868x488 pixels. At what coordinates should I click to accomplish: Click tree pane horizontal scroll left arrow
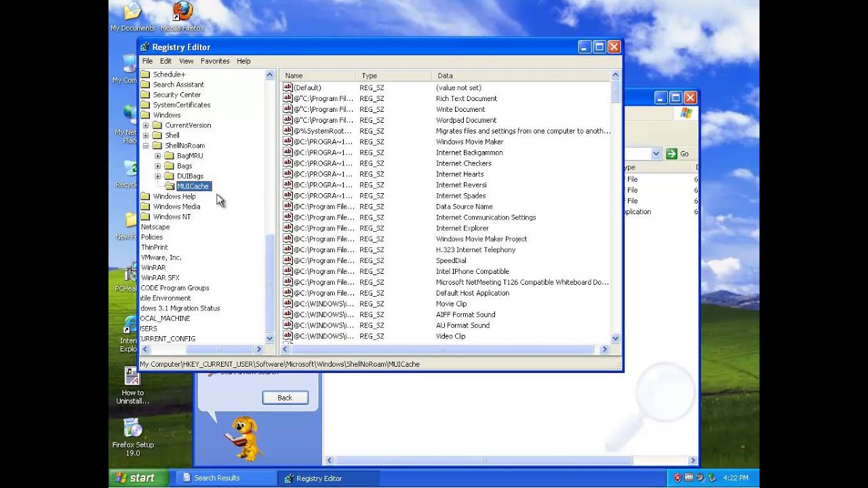pyautogui.click(x=144, y=349)
